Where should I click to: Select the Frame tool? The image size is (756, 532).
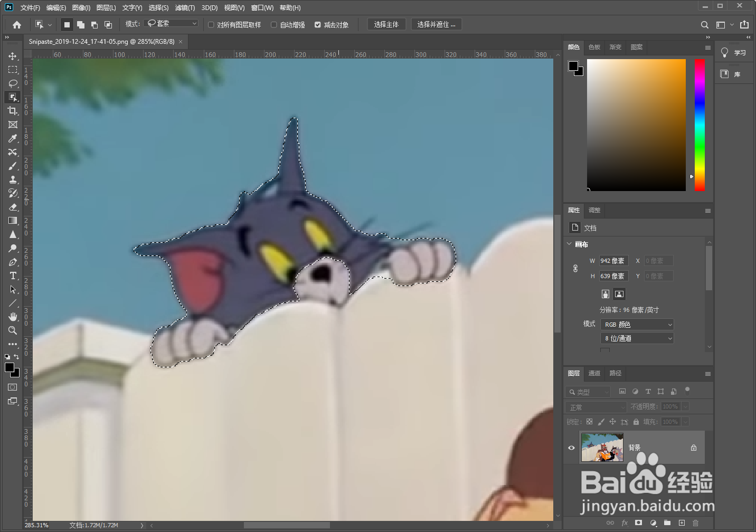point(13,125)
